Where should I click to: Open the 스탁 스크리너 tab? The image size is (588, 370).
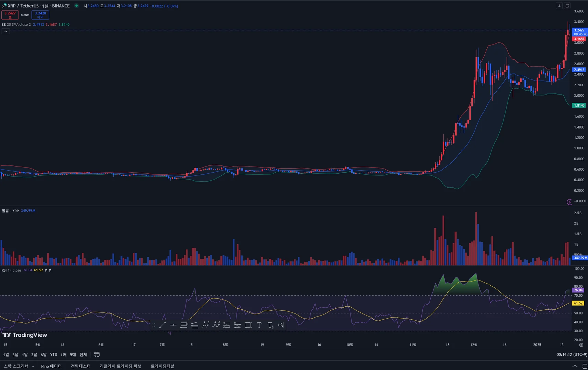(16, 366)
